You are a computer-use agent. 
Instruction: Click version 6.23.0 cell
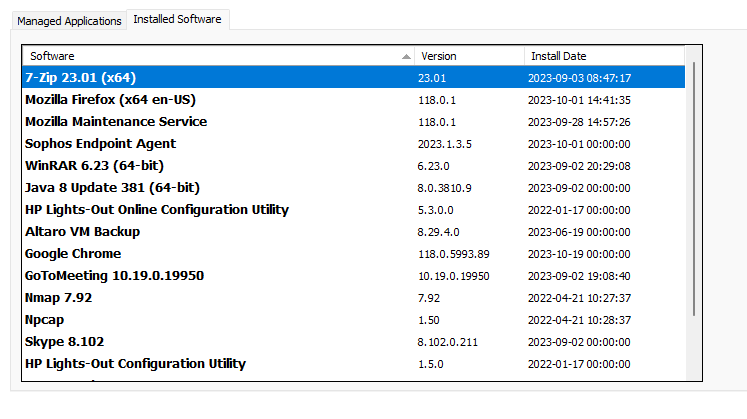click(x=433, y=166)
